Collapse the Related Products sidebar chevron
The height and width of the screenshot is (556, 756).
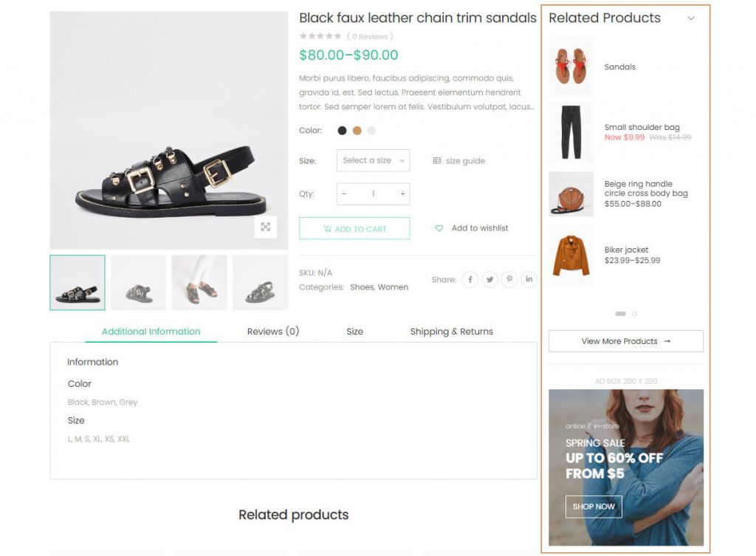(691, 18)
